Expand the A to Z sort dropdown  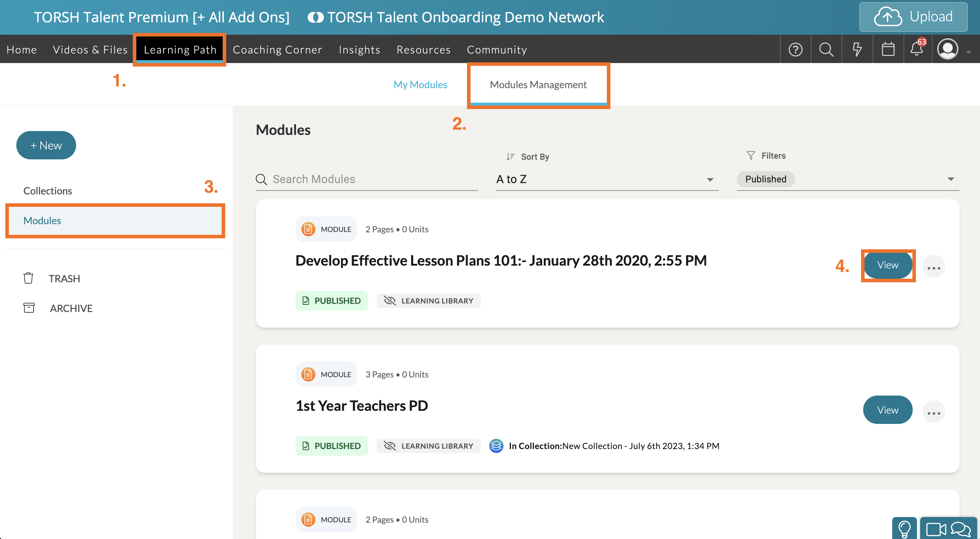[x=710, y=180]
